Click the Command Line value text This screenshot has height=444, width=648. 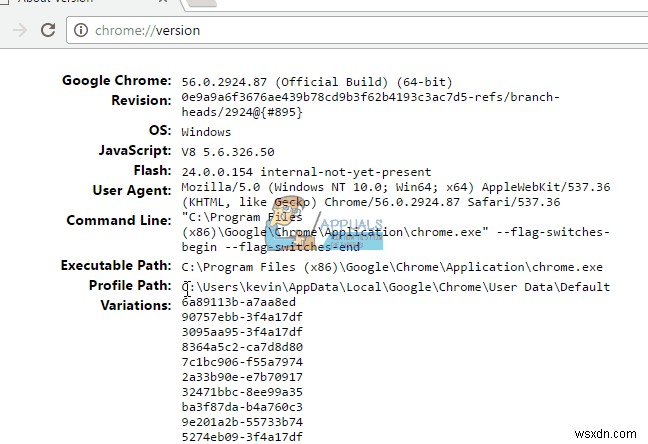coord(395,232)
